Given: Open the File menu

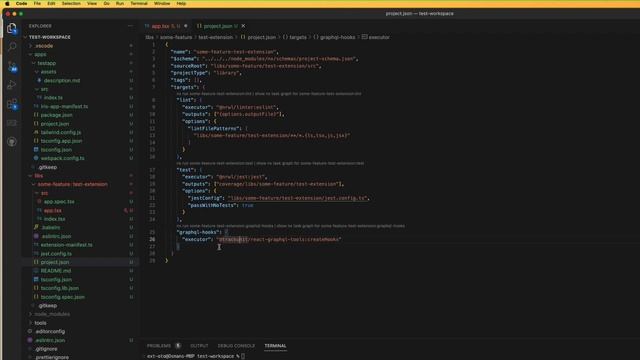Looking at the screenshot, I should click(x=37, y=3).
